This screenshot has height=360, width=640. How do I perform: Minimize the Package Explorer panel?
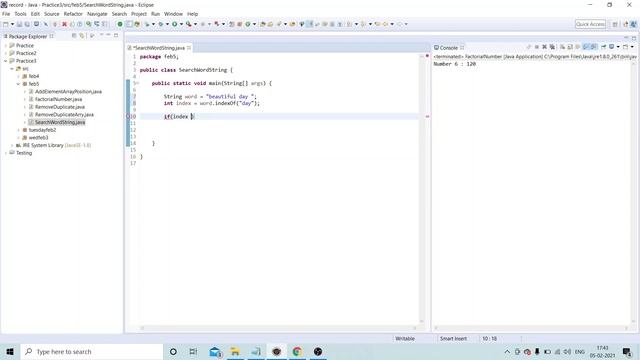[x=109, y=36]
